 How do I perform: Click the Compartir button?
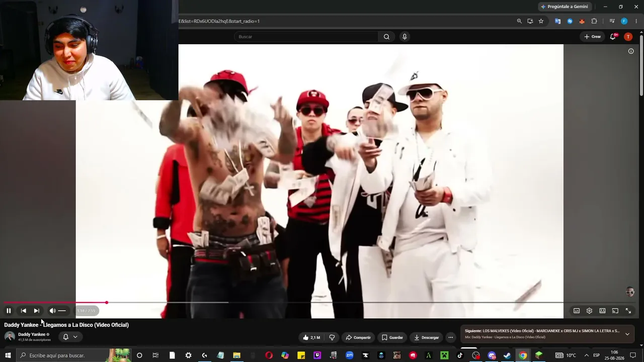pos(358,337)
